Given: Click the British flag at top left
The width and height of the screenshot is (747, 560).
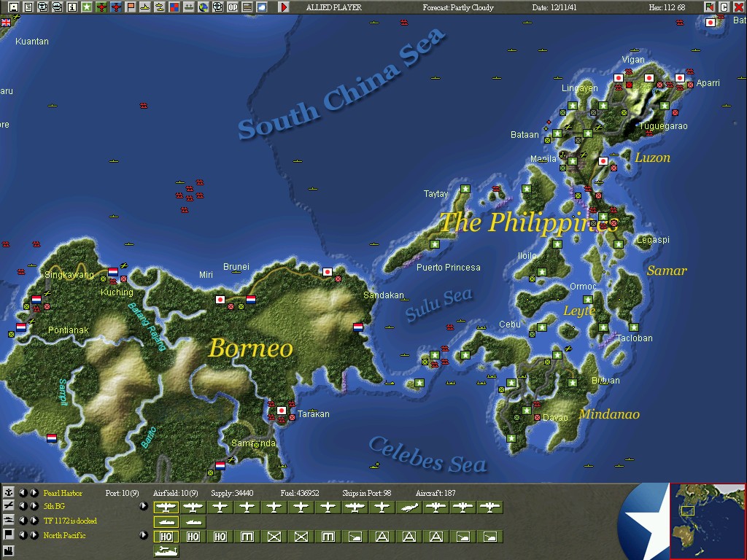Looking at the screenshot, I should (6, 23).
